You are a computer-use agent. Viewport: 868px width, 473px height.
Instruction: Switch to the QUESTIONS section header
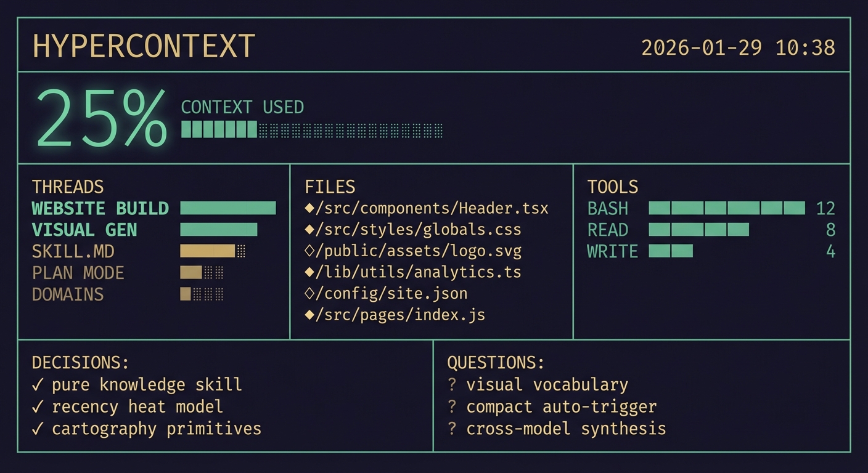[x=495, y=362]
